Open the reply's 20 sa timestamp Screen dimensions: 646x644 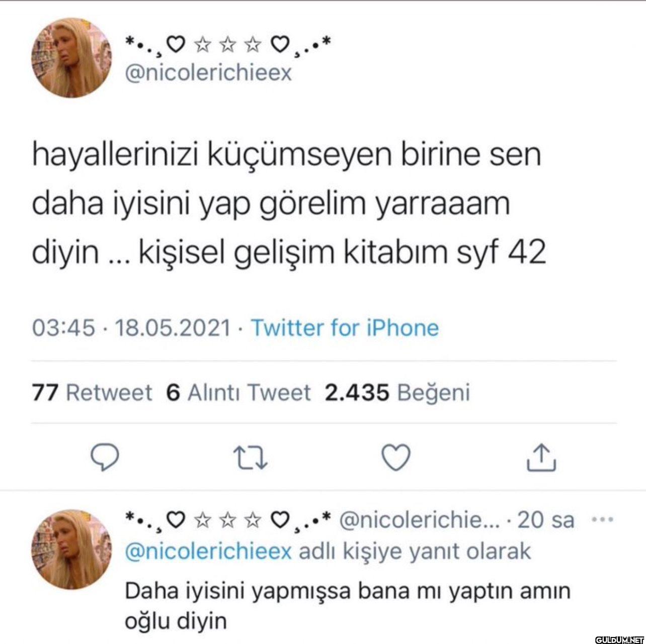click(546, 520)
